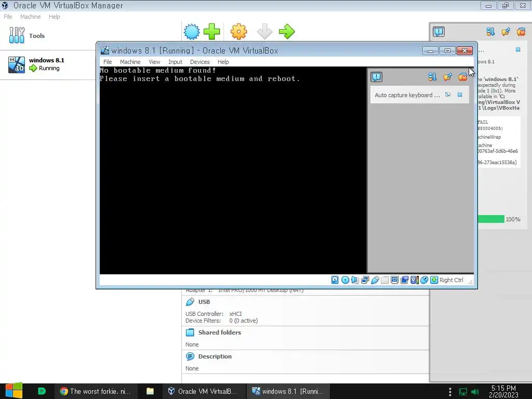Click audio speaker icon in VM status bar
This screenshot has height=399, width=532.
(355, 280)
